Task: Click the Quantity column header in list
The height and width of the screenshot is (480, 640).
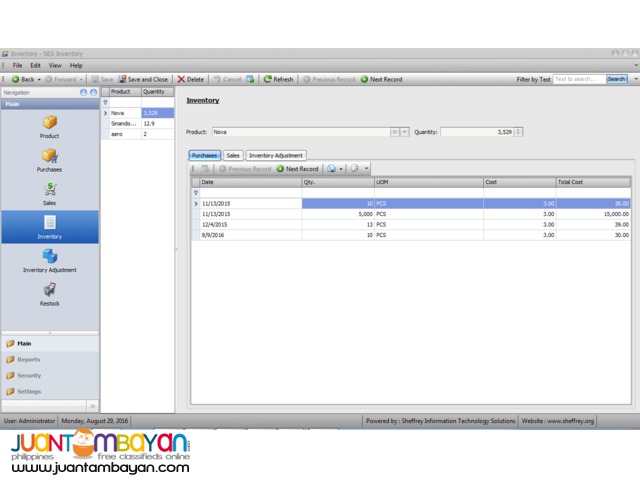Action: click(x=158, y=92)
